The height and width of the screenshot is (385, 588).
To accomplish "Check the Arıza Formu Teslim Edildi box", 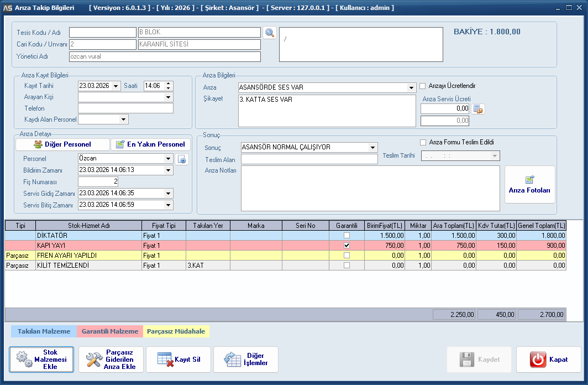I will pos(423,142).
